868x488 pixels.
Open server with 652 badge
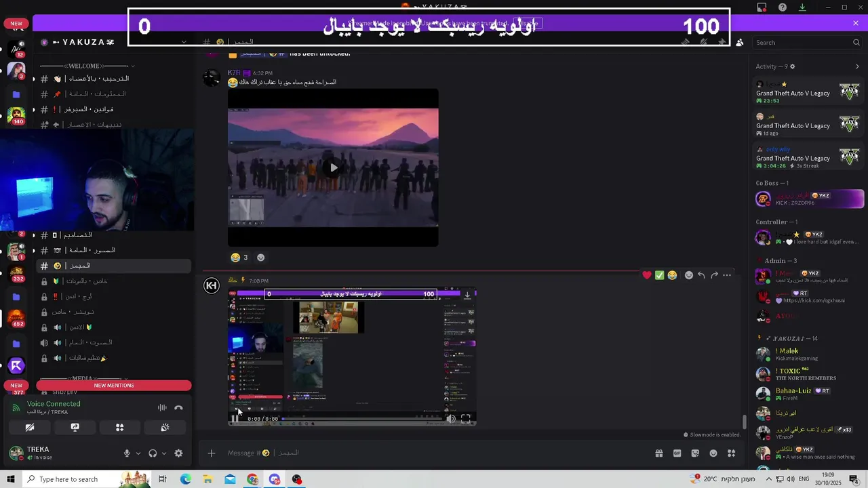[x=16, y=319]
